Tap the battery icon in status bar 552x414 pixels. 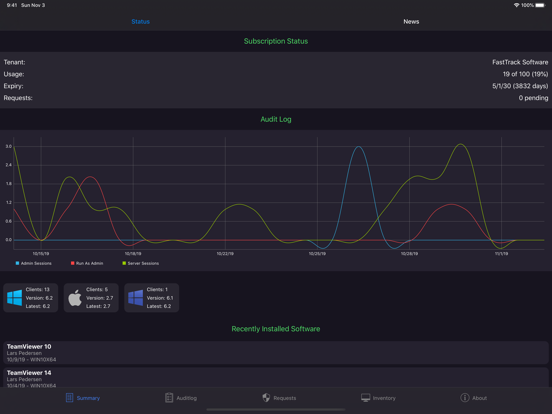pyautogui.click(x=541, y=5)
